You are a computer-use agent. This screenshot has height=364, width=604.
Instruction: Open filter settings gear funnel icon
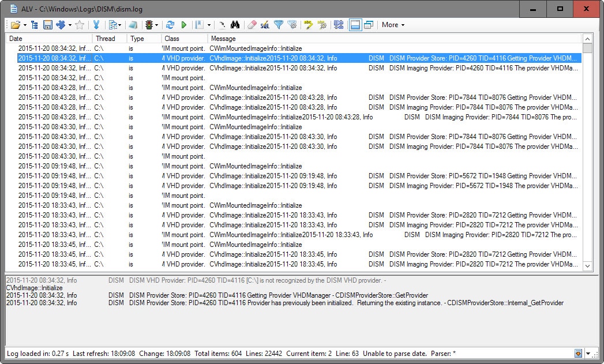click(291, 25)
